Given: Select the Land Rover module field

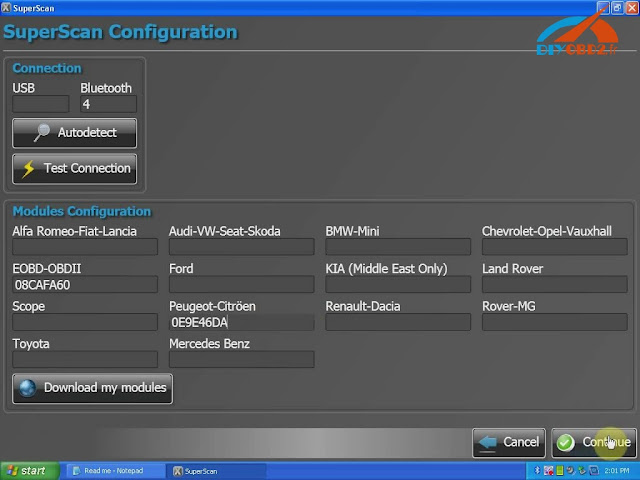Looking at the screenshot, I should coord(555,284).
